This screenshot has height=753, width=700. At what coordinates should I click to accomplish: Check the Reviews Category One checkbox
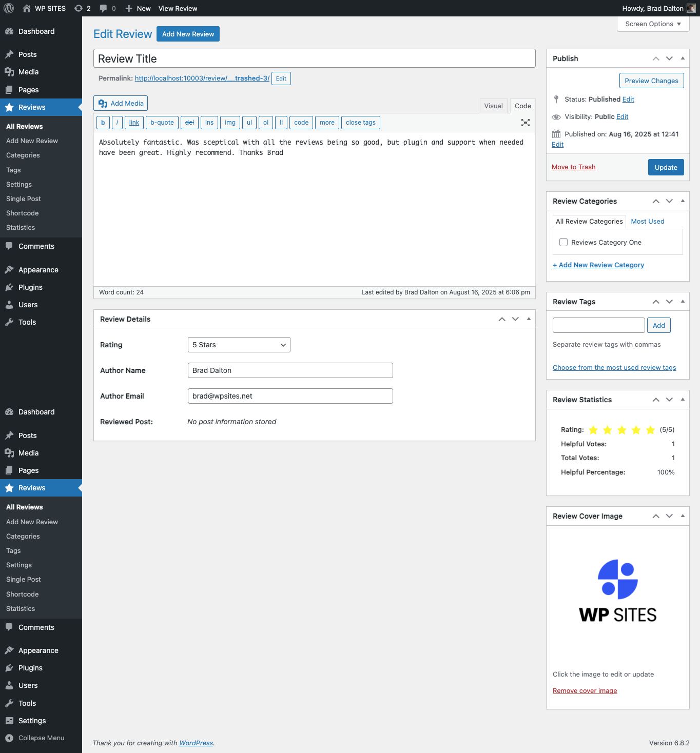click(563, 242)
